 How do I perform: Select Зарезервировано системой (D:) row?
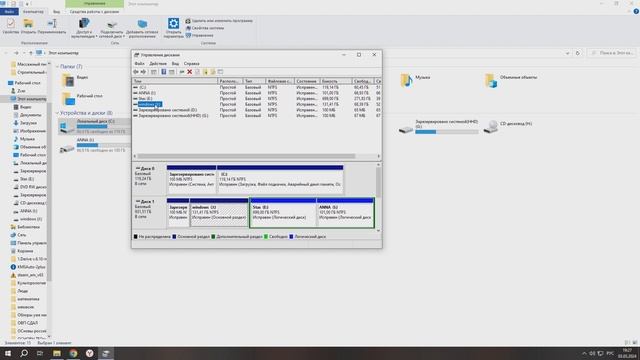coord(257,110)
